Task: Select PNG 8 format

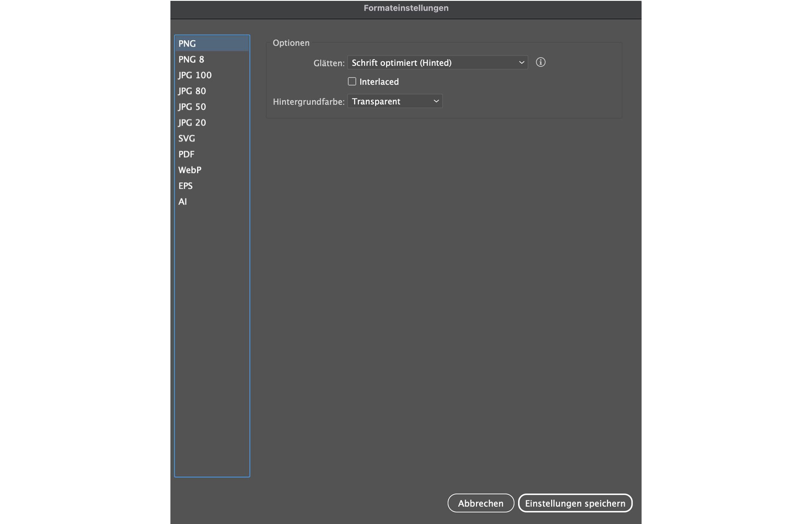Action: pos(191,60)
